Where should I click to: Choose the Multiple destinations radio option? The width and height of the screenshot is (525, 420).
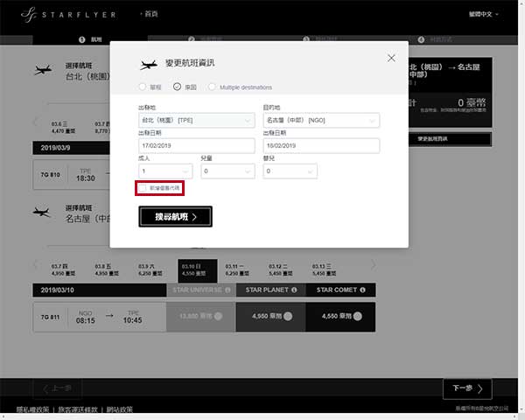coord(213,87)
